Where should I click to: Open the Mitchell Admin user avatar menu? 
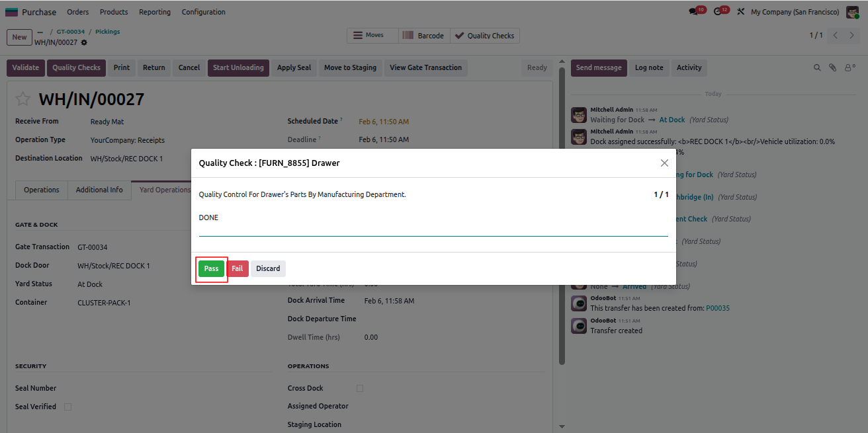coord(853,12)
